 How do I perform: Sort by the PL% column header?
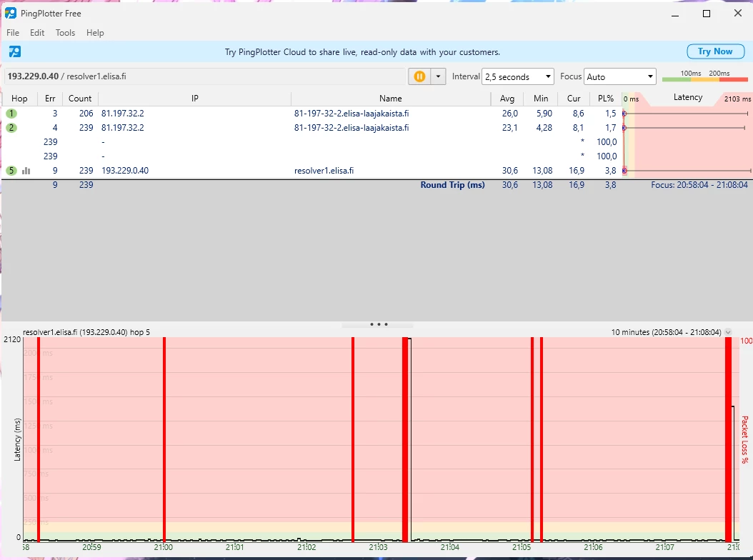605,99
